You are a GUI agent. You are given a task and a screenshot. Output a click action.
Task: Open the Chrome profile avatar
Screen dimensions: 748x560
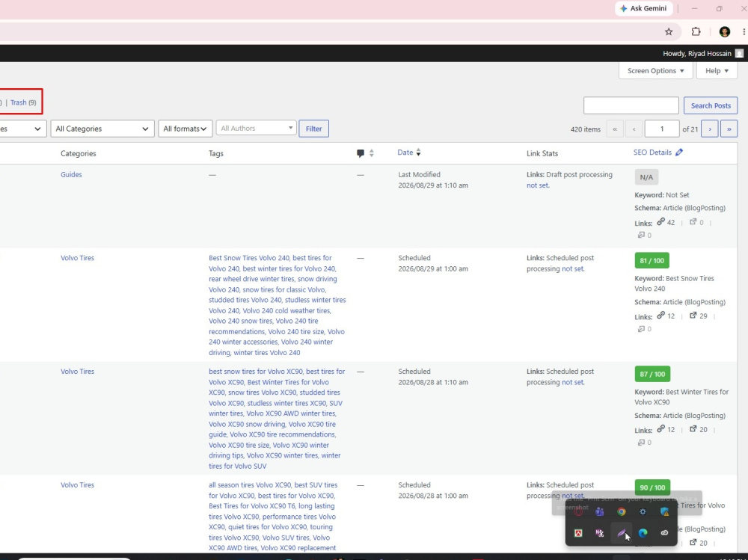click(725, 32)
